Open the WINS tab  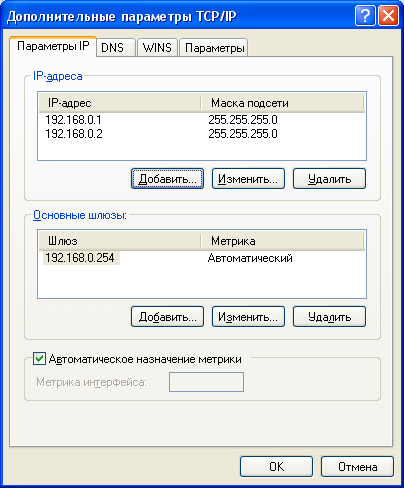pyautogui.click(x=157, y=48)
